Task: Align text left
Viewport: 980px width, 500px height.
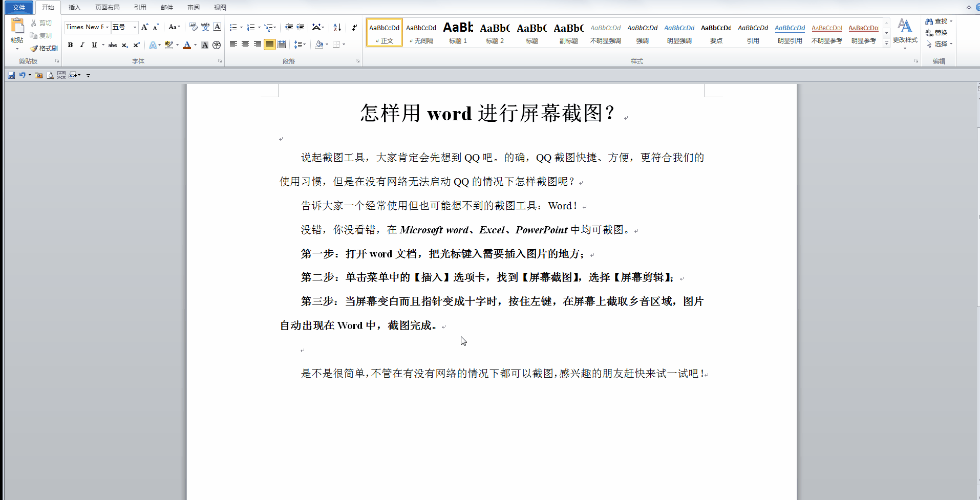Action: click(233, 45)
